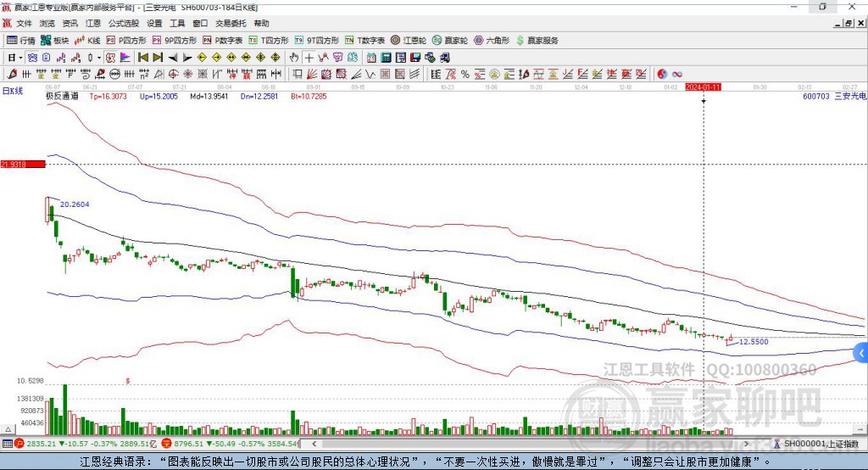Open the 赢家轮 tool

tap(450, 41)
